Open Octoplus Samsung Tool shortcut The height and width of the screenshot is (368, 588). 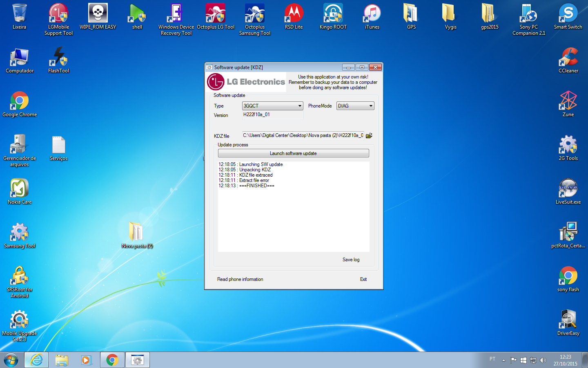click(255, 19)
